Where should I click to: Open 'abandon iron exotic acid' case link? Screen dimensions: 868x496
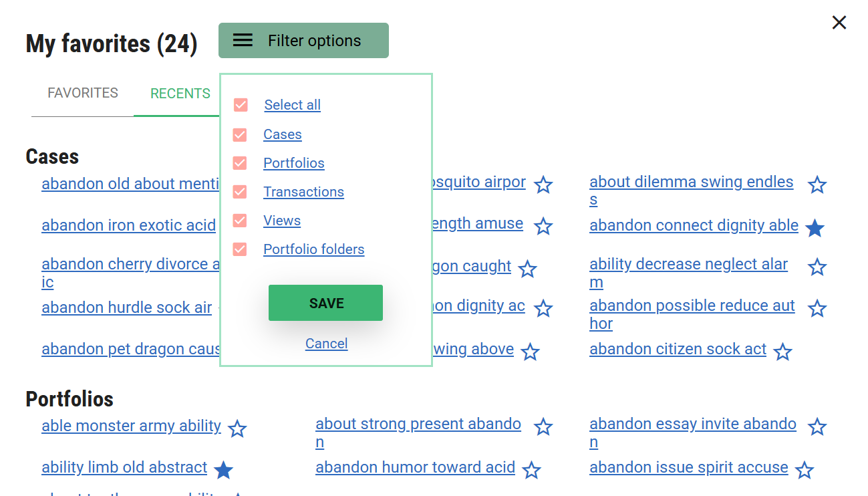point(128,225)
